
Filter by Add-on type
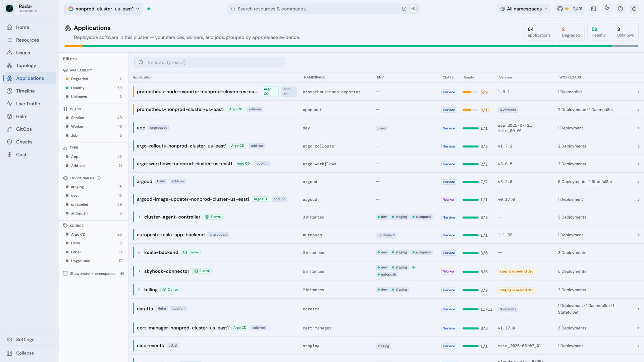94,166
